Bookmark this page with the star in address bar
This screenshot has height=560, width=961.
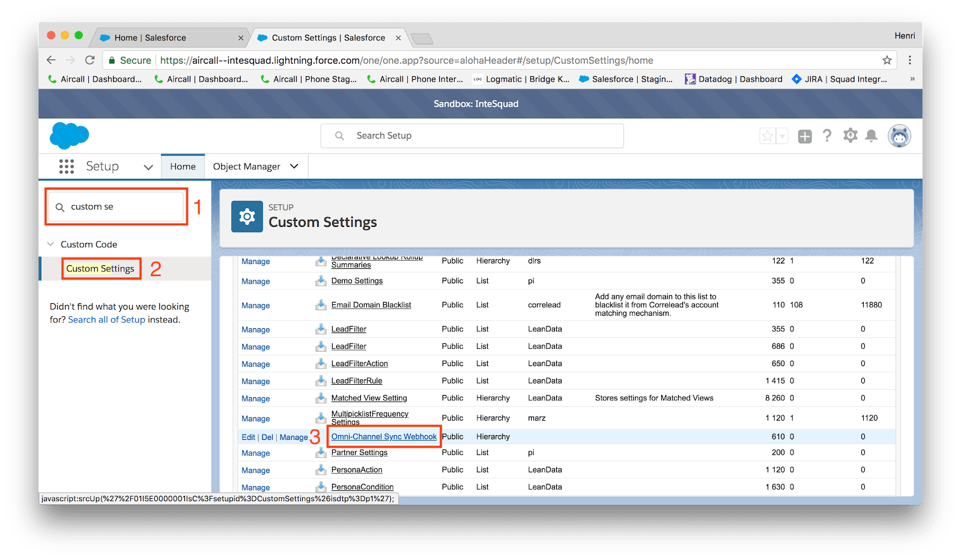click(887, 60)
